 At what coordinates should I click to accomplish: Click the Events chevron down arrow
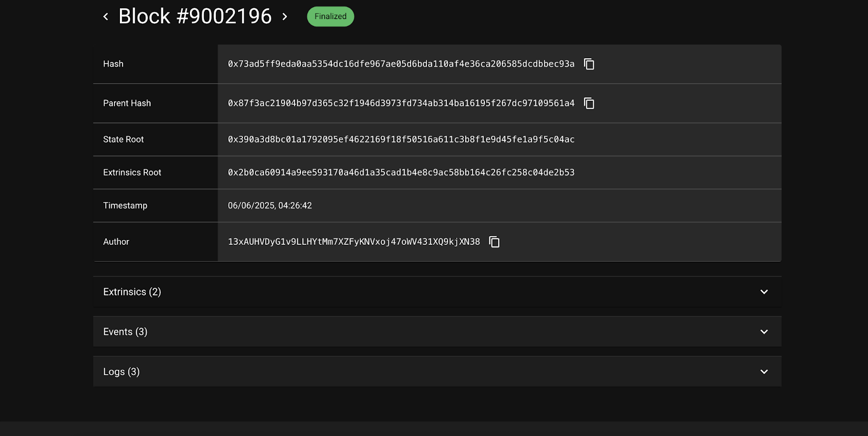(764, 332)
